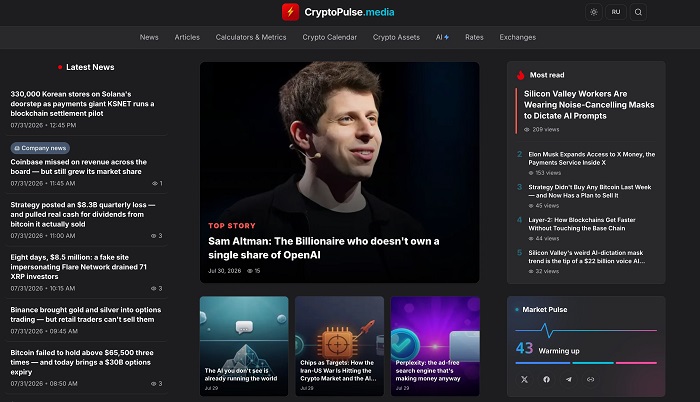Viewport: 700px width, 402px height.
Task: Click the Market Pulse gauge bar
Action: click(x=586, y=363)
